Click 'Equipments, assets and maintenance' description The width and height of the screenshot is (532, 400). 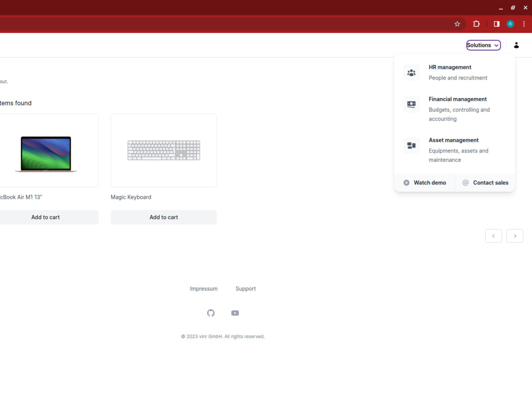click(459, 156)
